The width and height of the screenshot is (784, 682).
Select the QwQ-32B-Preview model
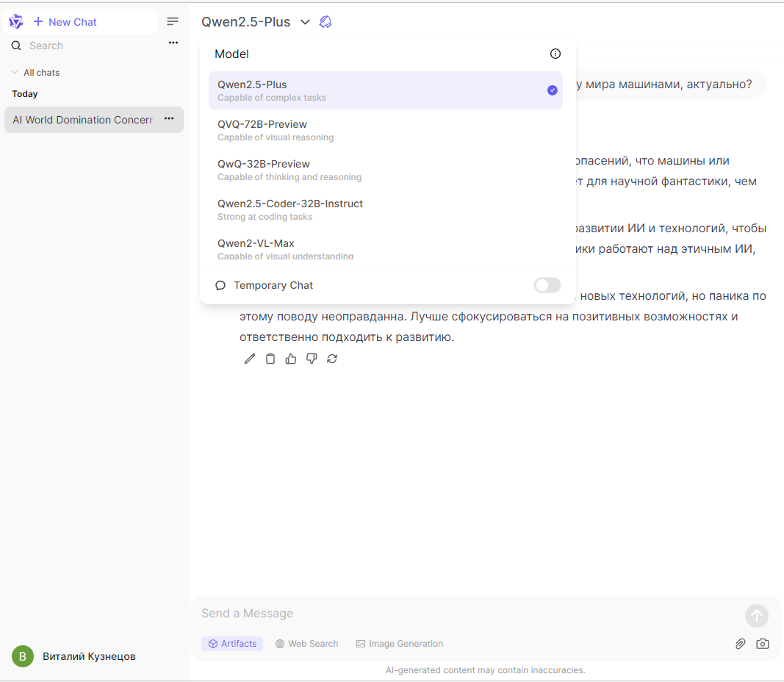coord(386,170)
